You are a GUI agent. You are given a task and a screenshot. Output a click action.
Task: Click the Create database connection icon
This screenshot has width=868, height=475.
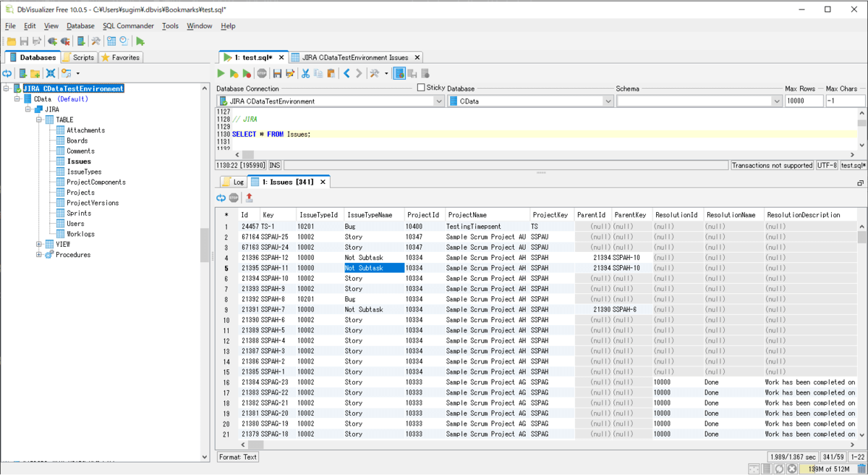tap(23, 73)
